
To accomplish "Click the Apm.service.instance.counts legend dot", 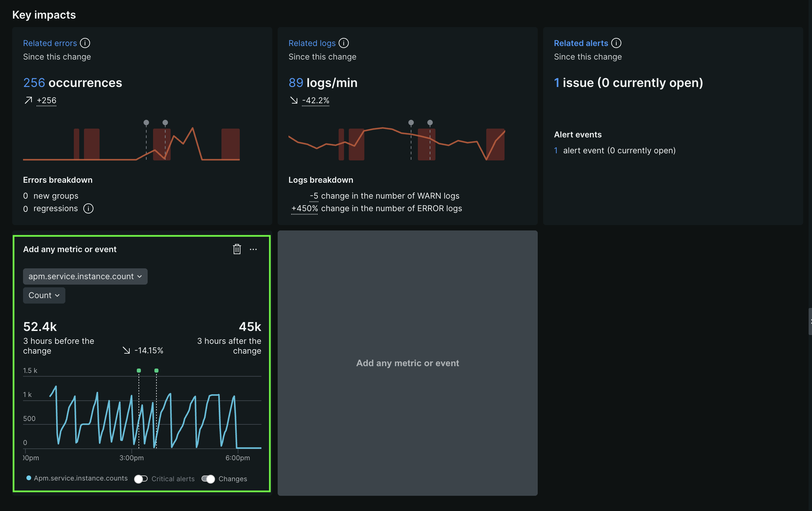I will pyautogui.click(x=29, y=478).
